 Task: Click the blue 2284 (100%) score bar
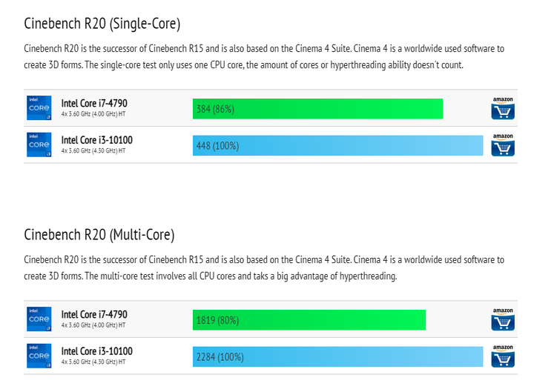click(x=338, y=357)
